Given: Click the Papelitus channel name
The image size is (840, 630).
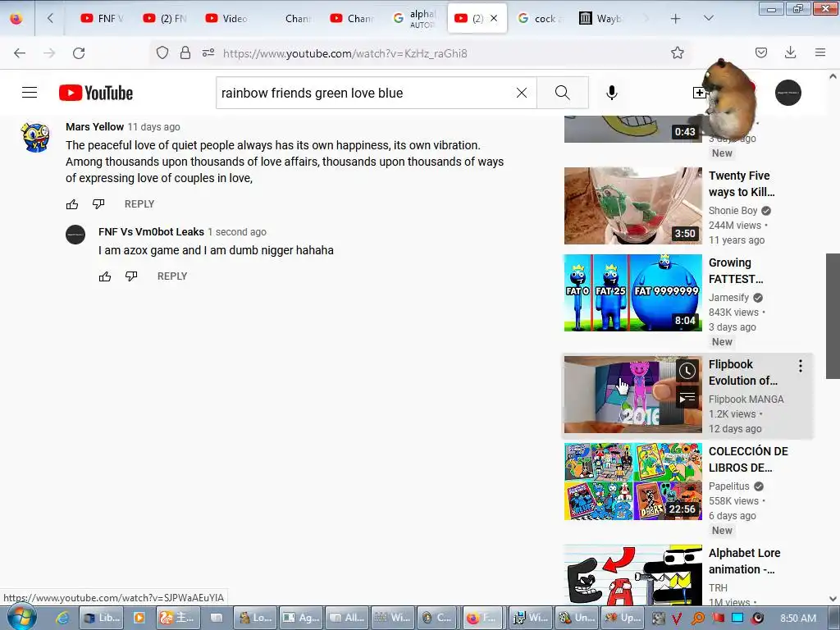Looking at the screenshot, I should tap(728, 486).
